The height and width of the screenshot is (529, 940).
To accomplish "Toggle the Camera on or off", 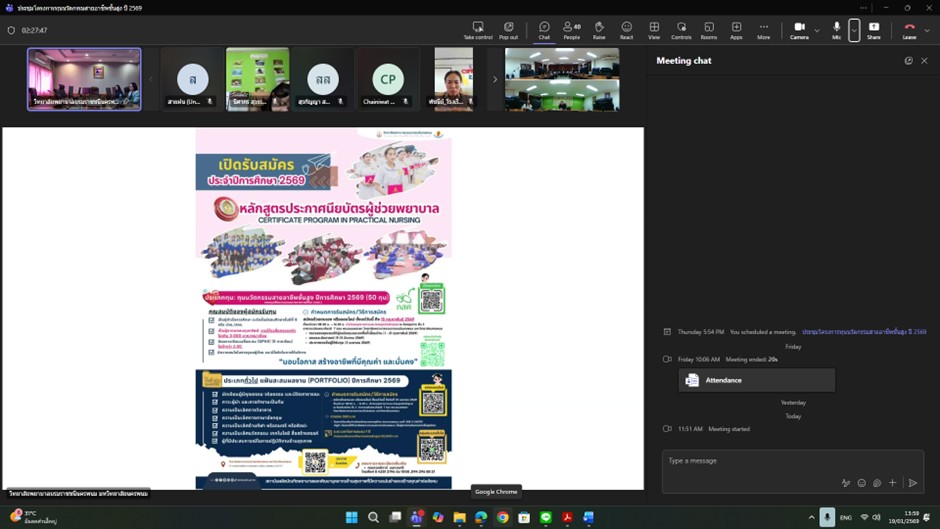I will (799, 30).
